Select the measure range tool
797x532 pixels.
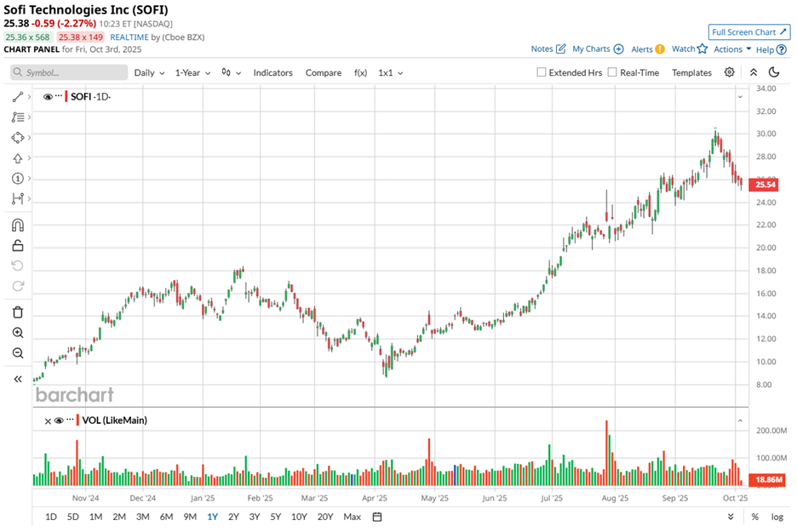(x=18, y=198)
